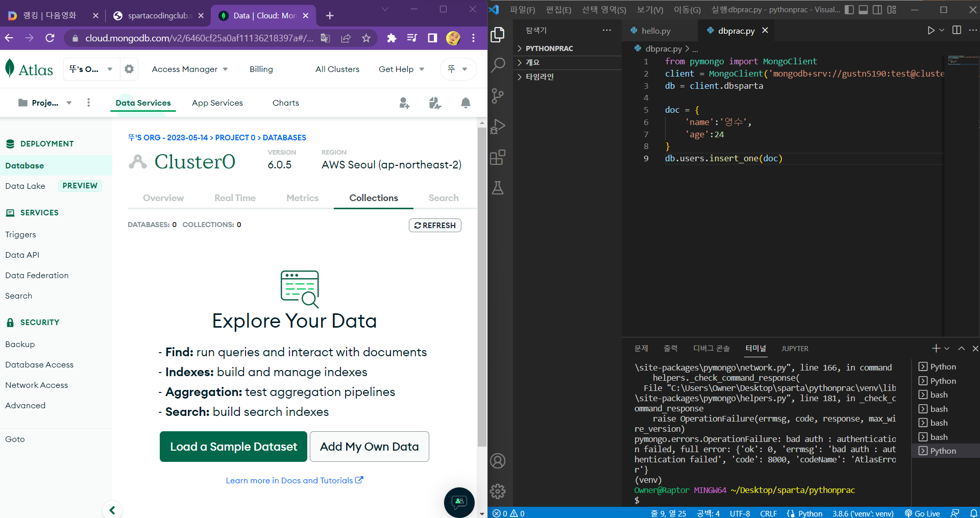Open Network Access in sidebar
Image resolution: width=980 pixels, height=518 pixels.
tap(37, 385)
